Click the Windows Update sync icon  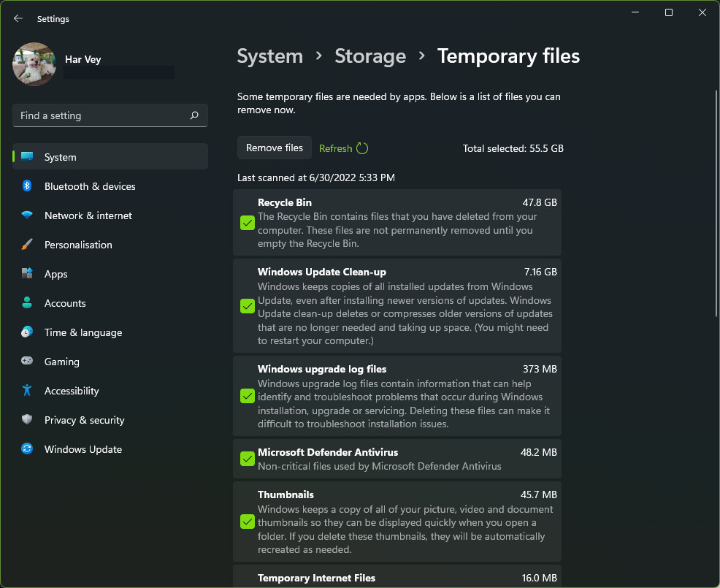coord(27,448)
